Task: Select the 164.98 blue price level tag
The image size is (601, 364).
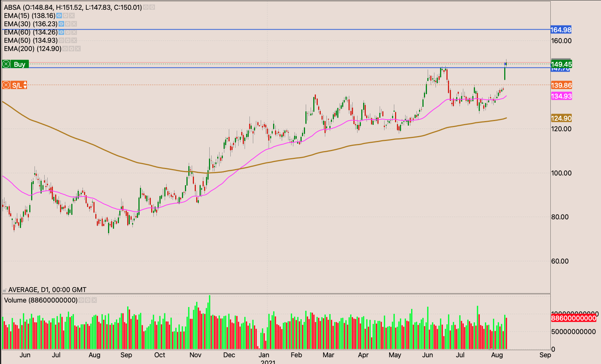Action: [x=561, y=30]
